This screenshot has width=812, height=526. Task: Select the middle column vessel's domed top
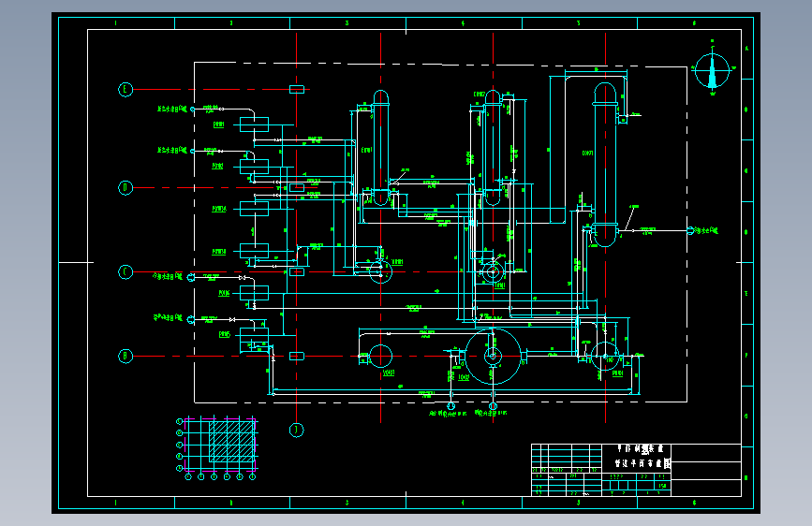click(493, 96)
